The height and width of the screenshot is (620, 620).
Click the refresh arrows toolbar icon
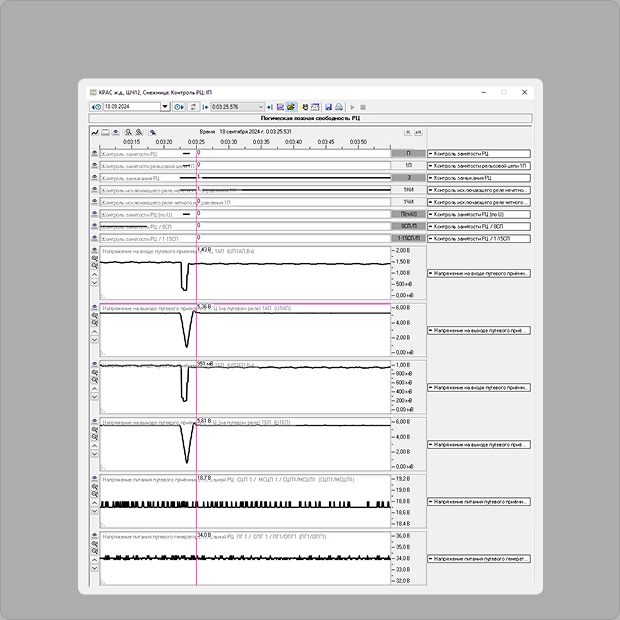click(193, 107)
